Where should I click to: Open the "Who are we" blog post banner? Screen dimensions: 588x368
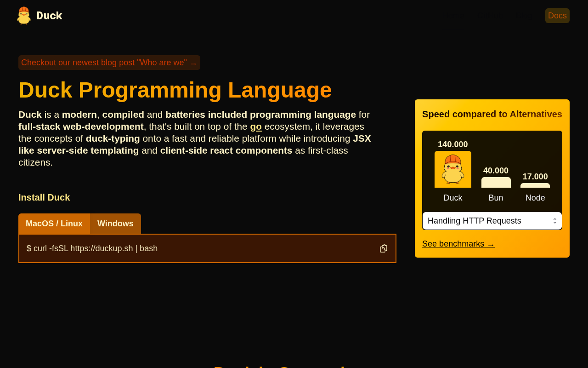109,63
